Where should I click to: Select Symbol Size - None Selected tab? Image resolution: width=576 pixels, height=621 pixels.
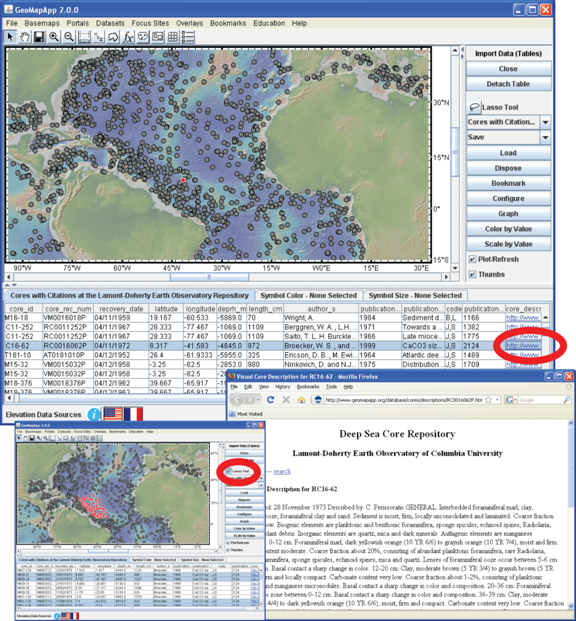pos(415,295)
